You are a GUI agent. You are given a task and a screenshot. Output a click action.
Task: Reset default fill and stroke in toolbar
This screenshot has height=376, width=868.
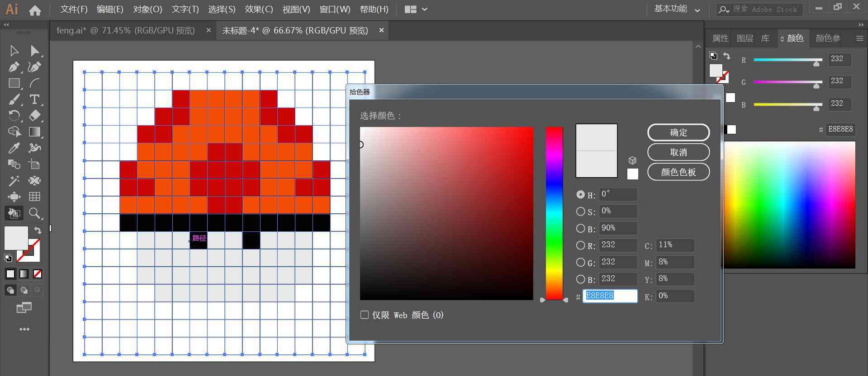pos(8,258)
